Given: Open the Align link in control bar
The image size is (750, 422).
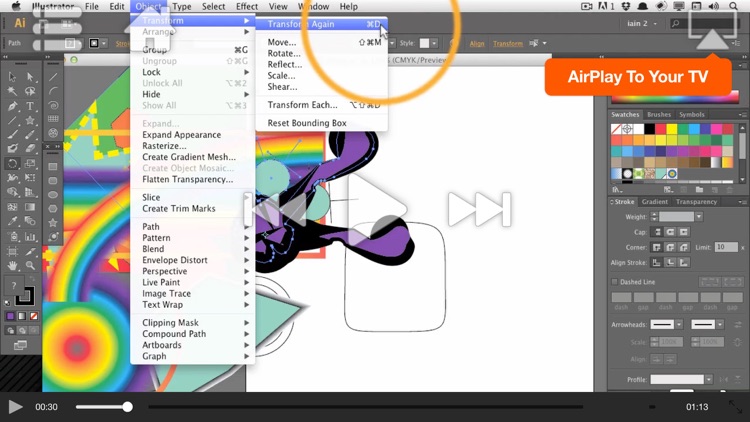Looking at the screenshot, I should click(476, 44).
